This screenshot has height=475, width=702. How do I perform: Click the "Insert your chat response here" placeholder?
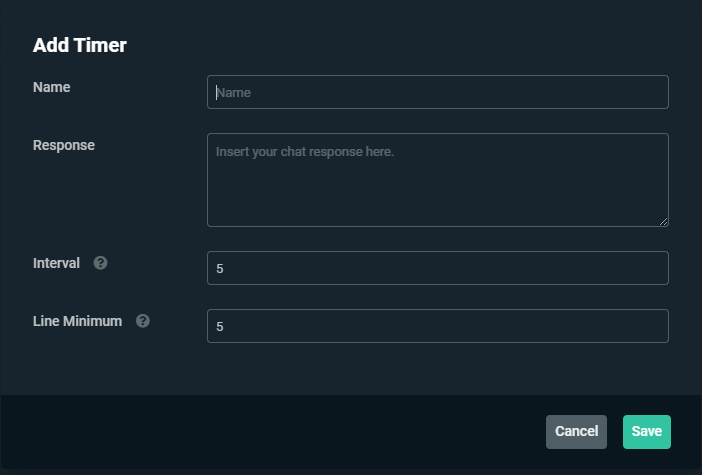pyautogui.click(x=305, y=152)
